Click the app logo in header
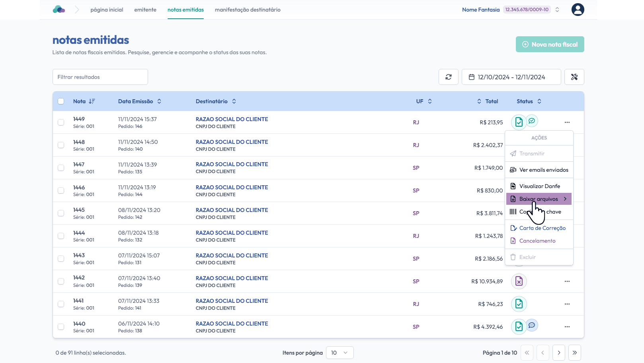644x363 pixels. pos(59,10)
